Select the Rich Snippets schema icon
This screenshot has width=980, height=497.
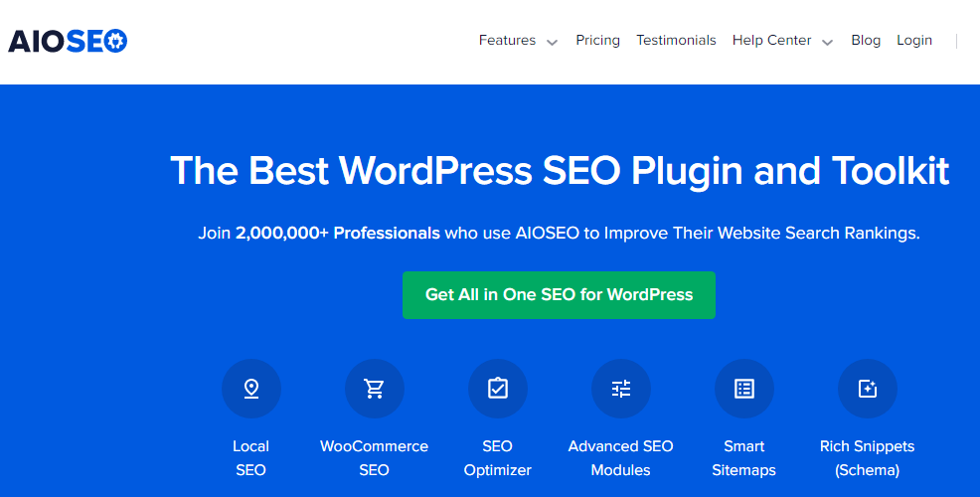click(868, 389)
